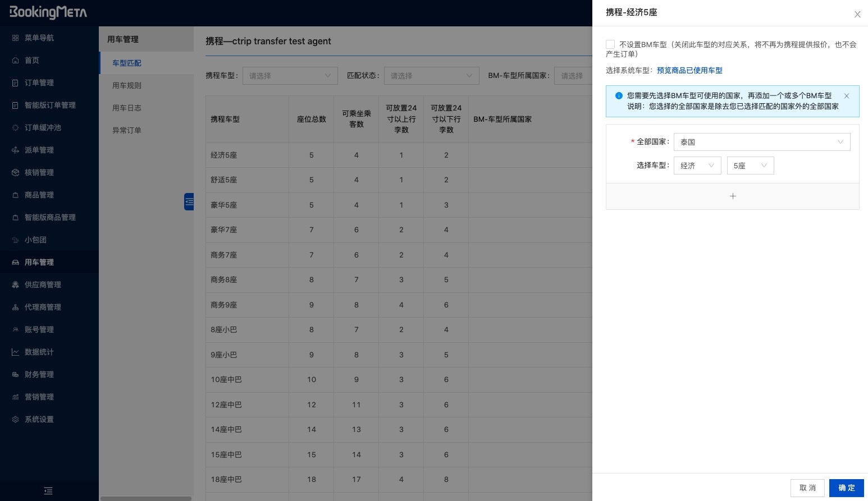Click the 确定 confirm button
The height and width of the screenshot is (501, 868).
pos(846,488)
